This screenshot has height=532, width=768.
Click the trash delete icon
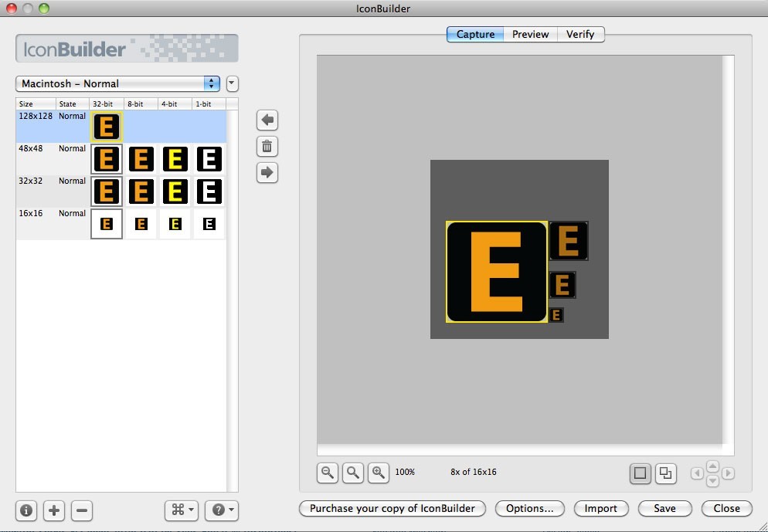267,146
